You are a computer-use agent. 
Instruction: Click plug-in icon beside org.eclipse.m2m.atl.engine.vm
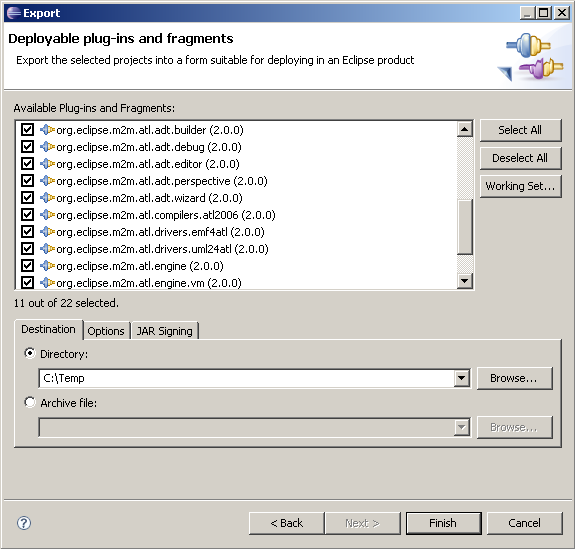(47, 283)
